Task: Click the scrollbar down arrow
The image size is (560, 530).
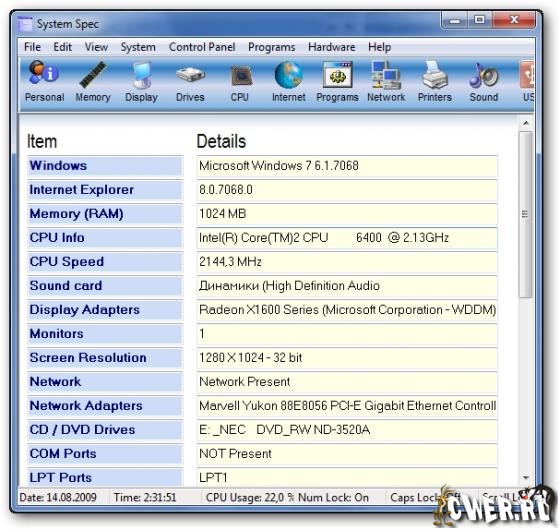Action: pos(525,478)
